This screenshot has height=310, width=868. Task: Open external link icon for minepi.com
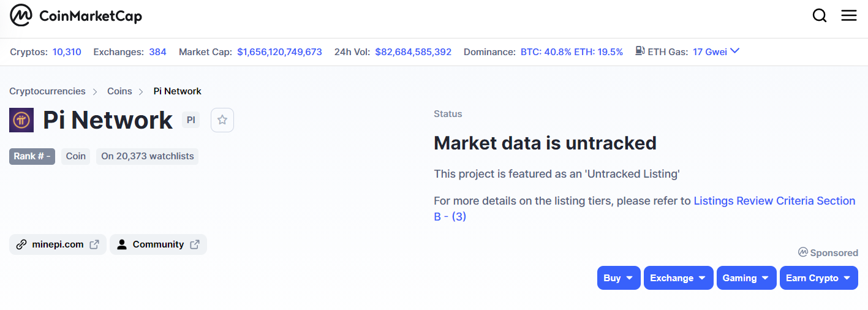click(94, 244)
